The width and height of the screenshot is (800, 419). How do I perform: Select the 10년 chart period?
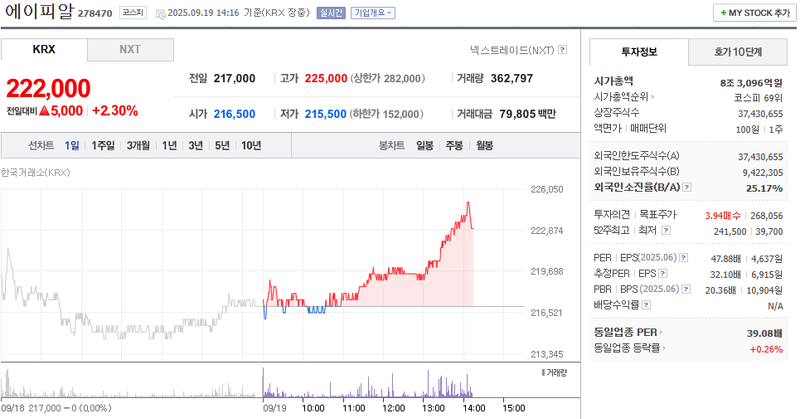(x=251, y=145)
